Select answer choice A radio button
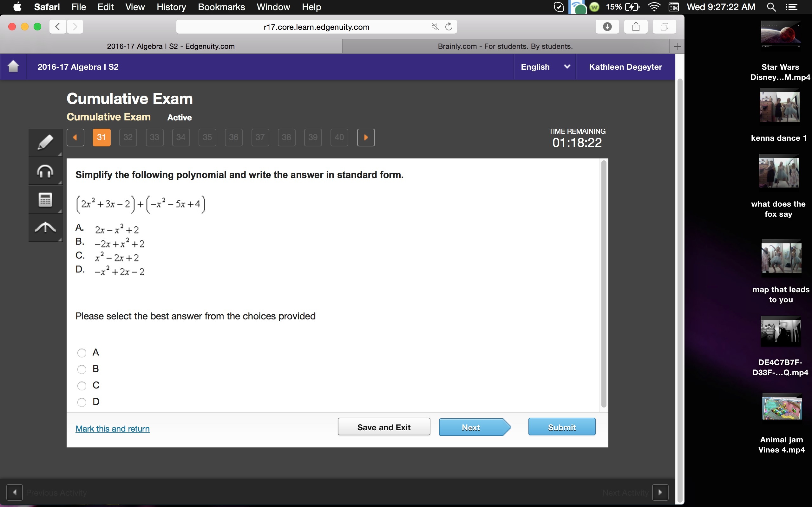812x507 pixels. (82, 353)
